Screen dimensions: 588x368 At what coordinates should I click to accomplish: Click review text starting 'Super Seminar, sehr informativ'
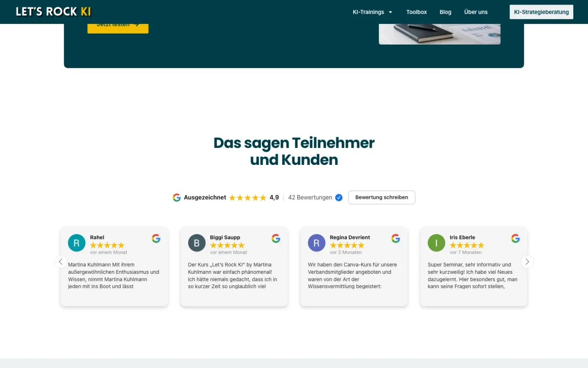(472, 275)
